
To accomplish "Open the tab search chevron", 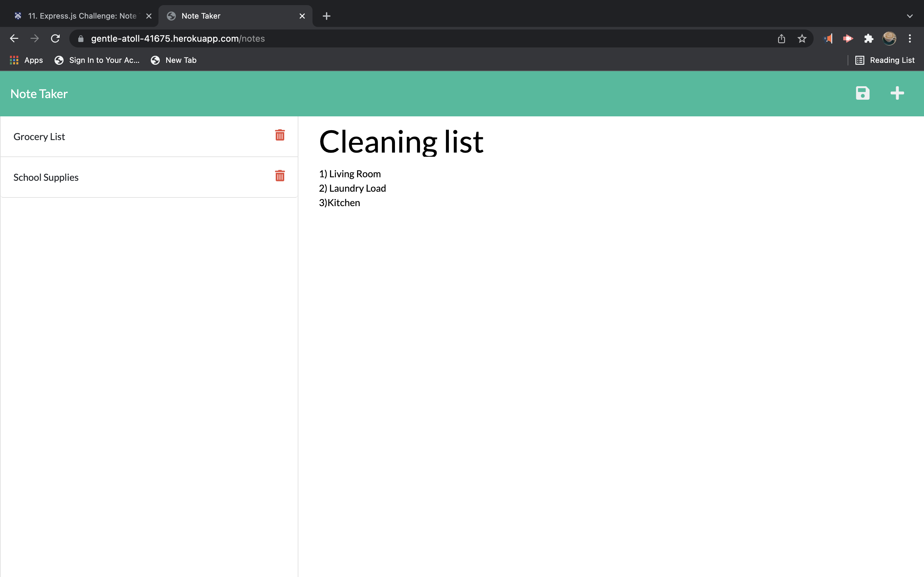I will (910, 16).
